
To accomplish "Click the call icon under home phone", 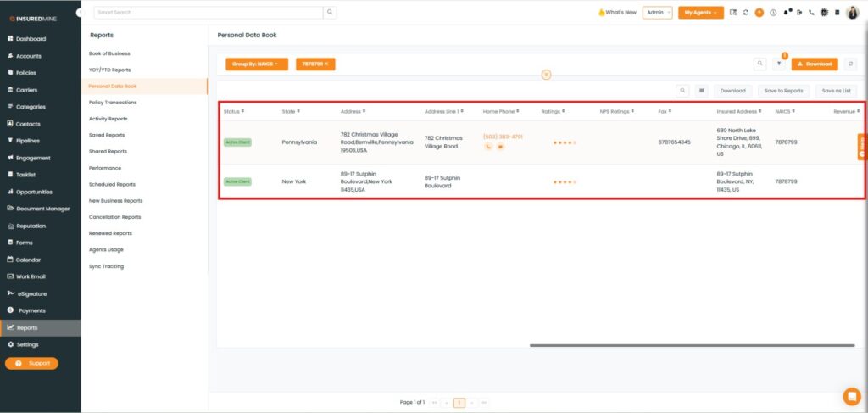I will point(488,147).
